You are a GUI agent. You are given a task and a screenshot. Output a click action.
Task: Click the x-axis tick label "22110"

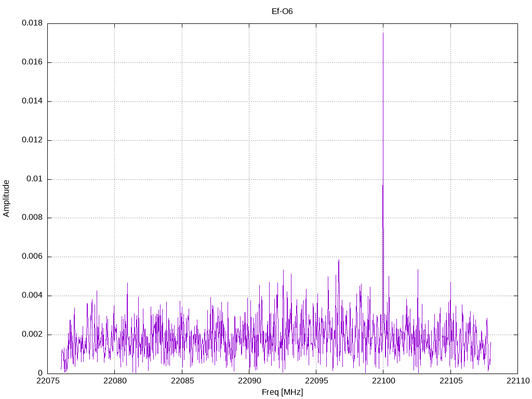tap(518, 381)
